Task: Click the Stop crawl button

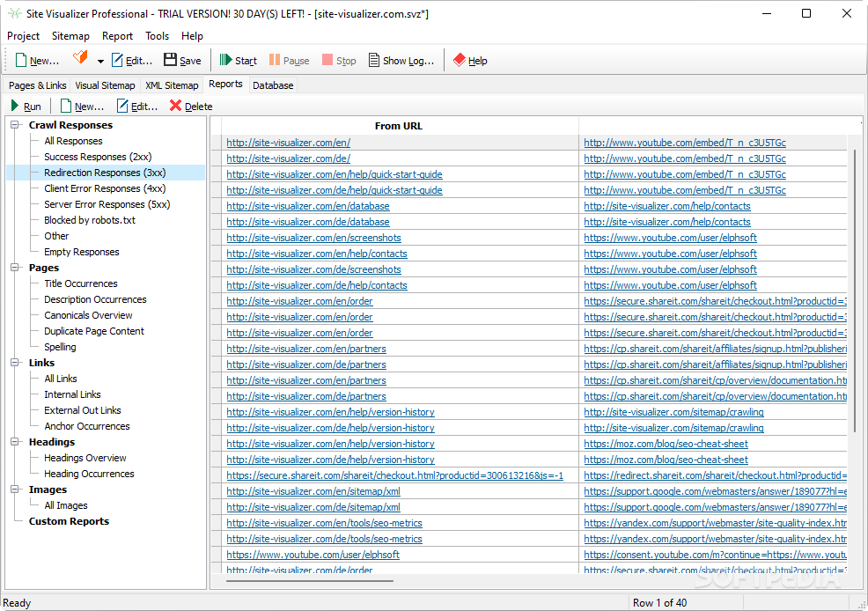Action: click(x=339, y=61)
